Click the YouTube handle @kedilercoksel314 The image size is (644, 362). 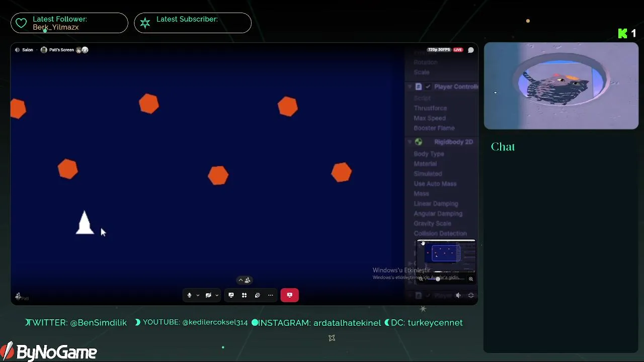point(215,322)
